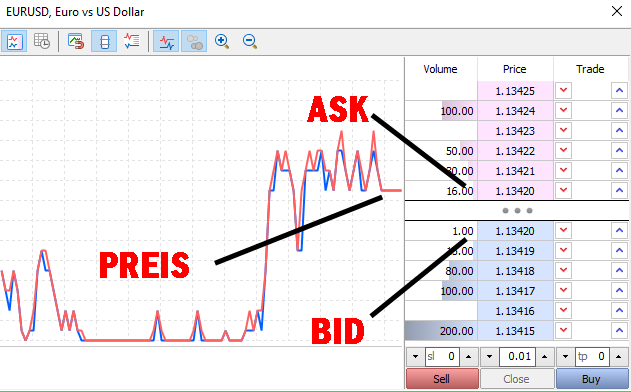
Task: Click red down arrow at price 1.13419
Action: (x=563, y=251)
